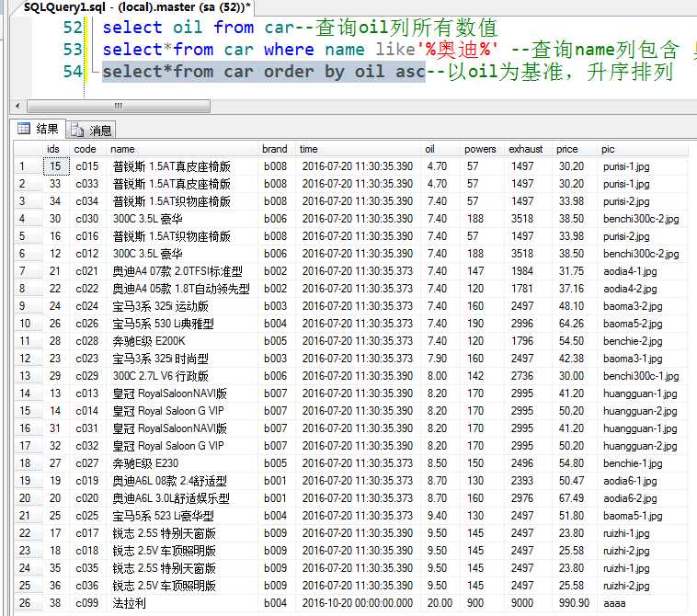
Task: Click the ids cell with value 15
Action: [x=55, y=166]
